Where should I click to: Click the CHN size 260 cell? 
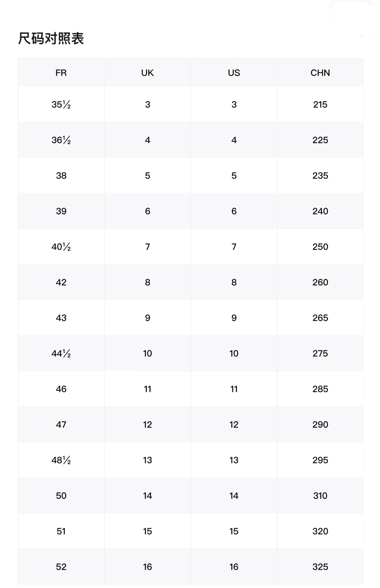tap(320, 282)
